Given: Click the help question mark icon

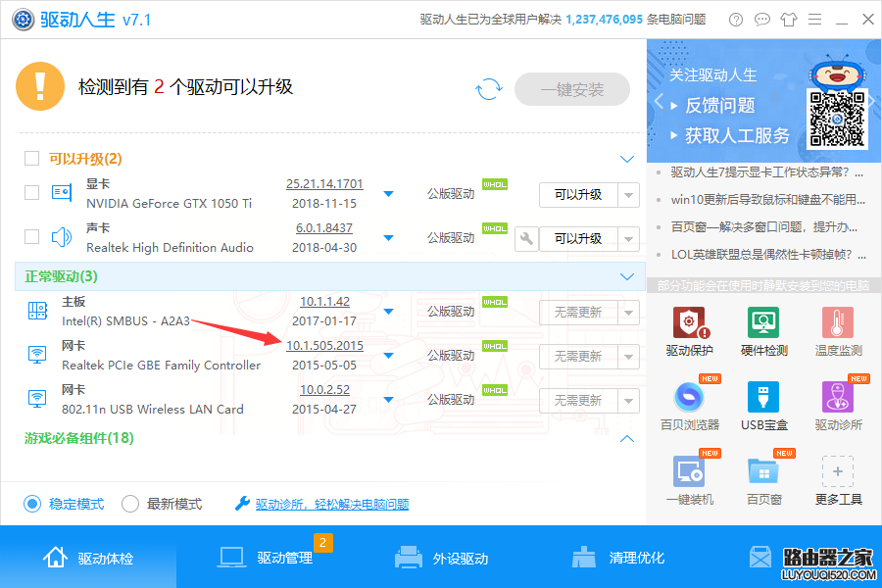Looking at the screenshot, I should [736, 20].
